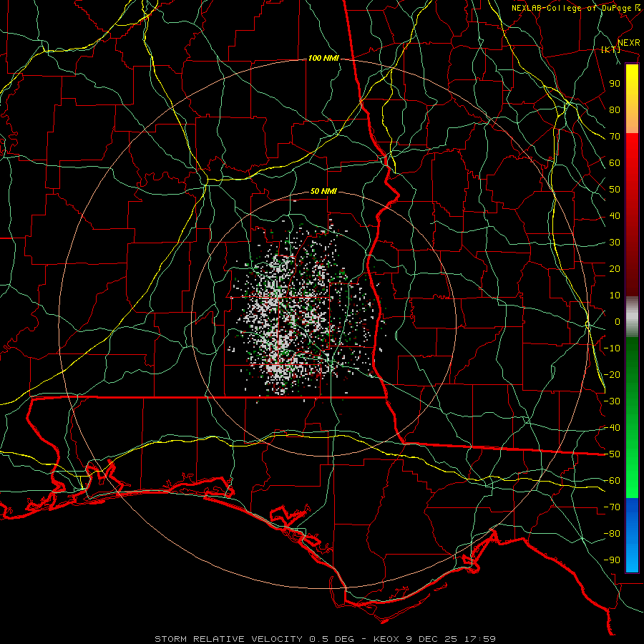Click the 10 value on velocity scale
Viewport: 644px width, 644px height.
coord(615,296)
